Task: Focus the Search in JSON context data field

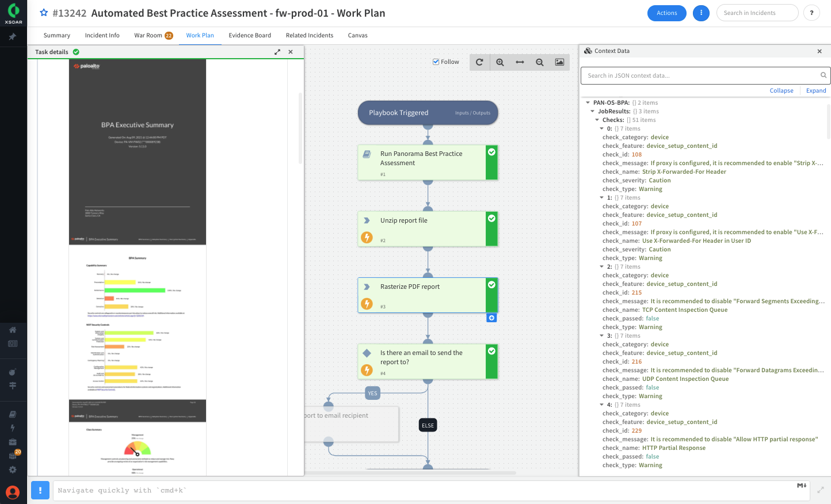Action: pos(700,75)
